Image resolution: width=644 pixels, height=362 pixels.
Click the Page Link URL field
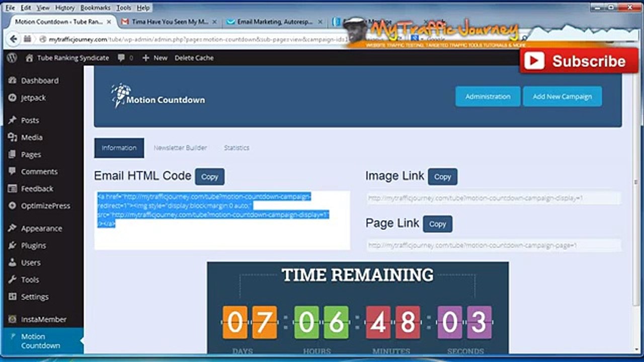493,245
